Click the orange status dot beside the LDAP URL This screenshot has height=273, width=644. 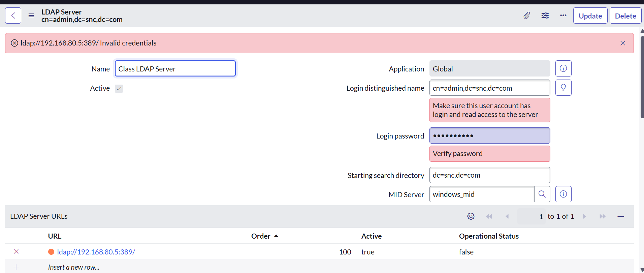tap(51, 252)
